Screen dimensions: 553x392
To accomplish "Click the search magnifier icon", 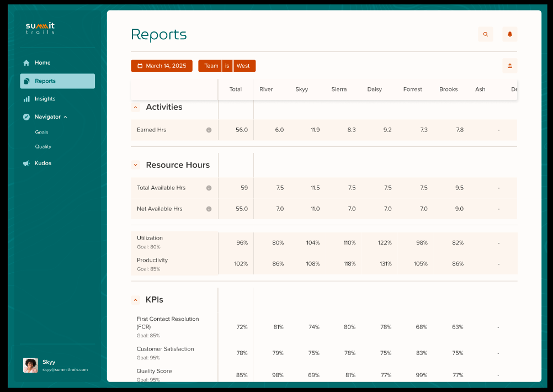I will coord(486,34).
